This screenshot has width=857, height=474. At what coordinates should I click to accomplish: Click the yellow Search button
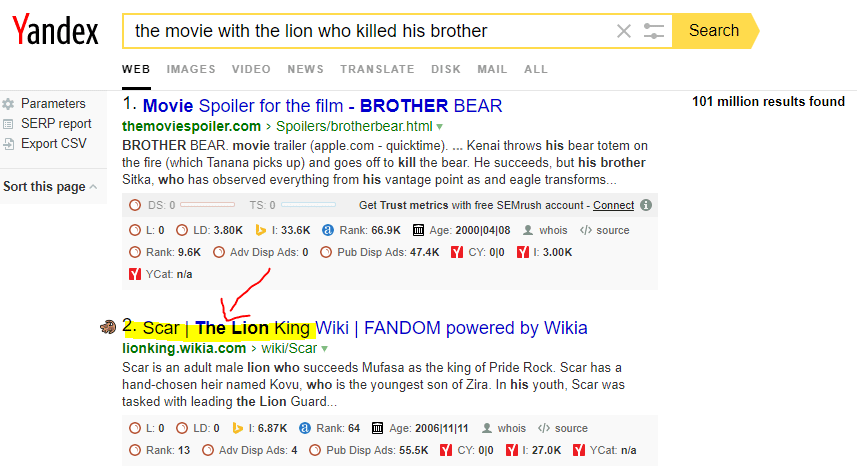(715, 31)
